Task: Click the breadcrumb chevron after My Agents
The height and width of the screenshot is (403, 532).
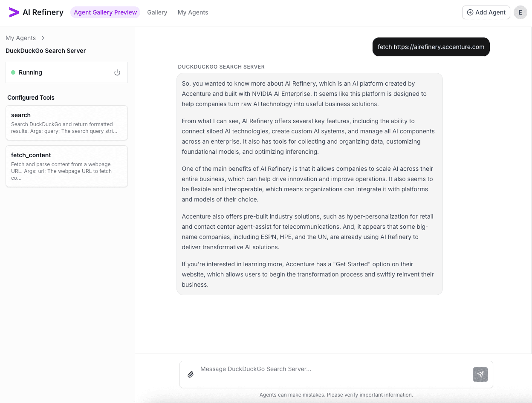Action: [43, 38]
